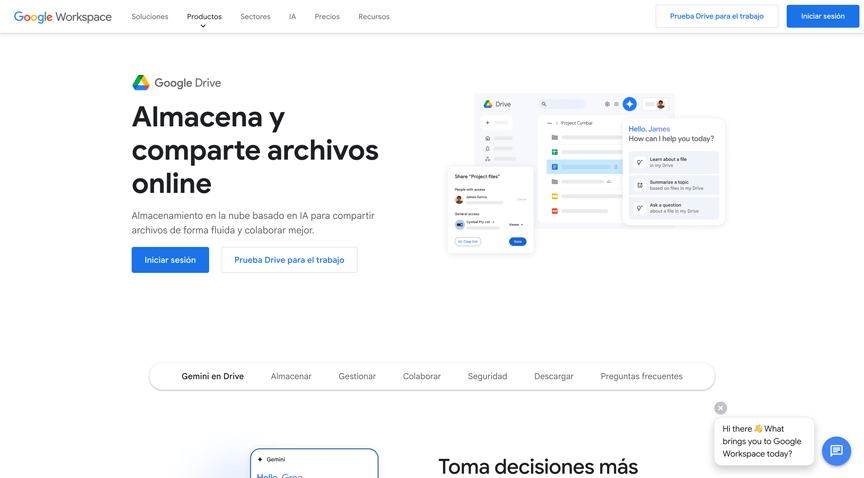Viewport: 864px width, 478px height.
Task: Click the Cymbal Pty Ltd organization icon
Action: [x=460, y=224]
